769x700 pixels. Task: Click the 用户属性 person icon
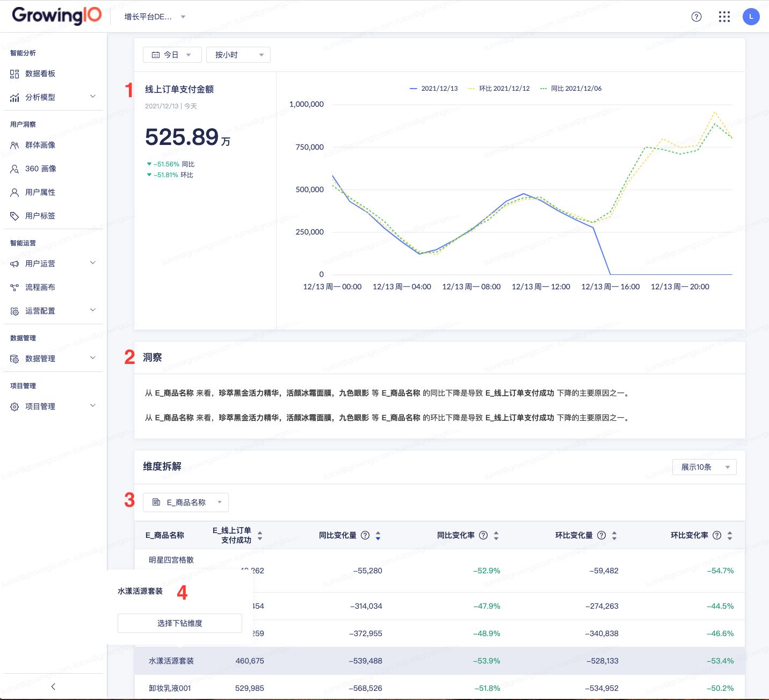[14, 193]
